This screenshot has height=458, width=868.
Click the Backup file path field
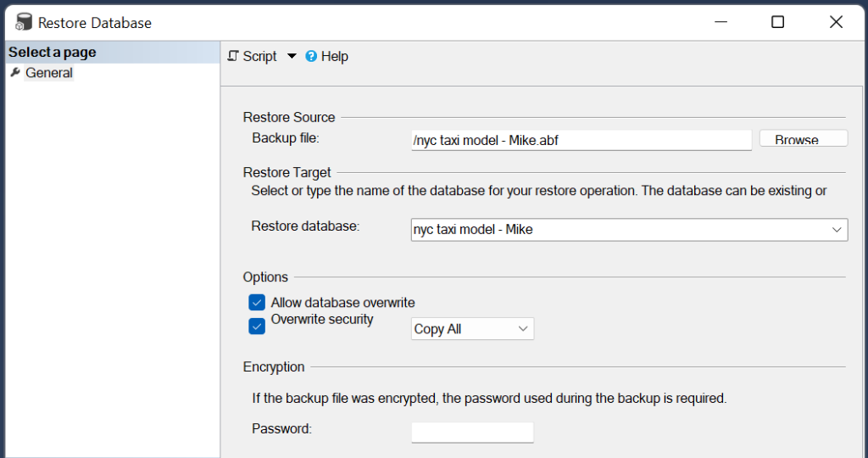[x=581, y=140]
